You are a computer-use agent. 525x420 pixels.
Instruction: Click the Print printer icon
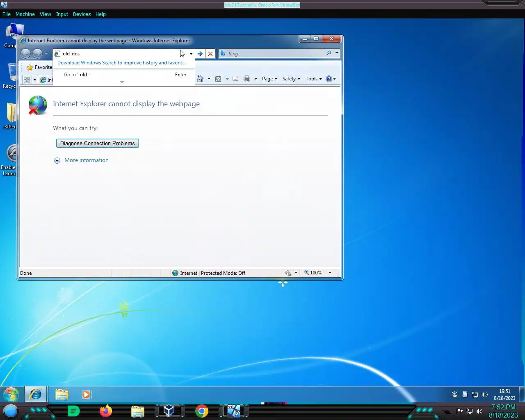click(x=247, y=79)
